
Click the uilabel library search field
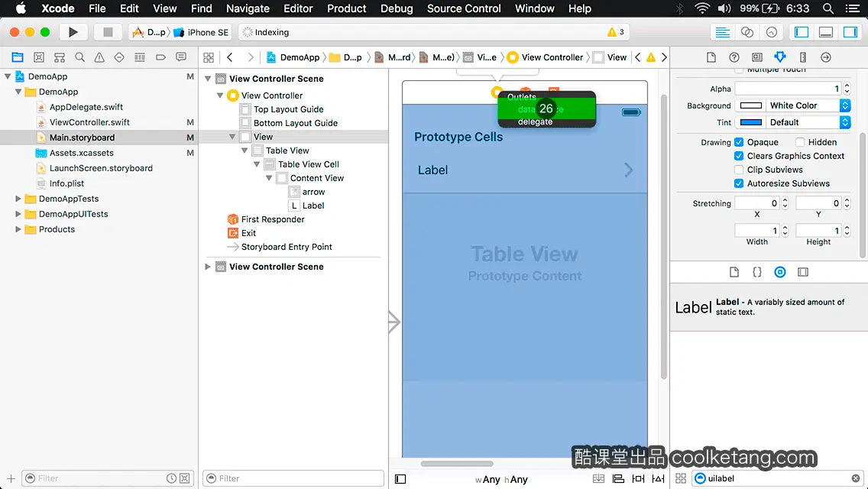(x=777, y=478)
